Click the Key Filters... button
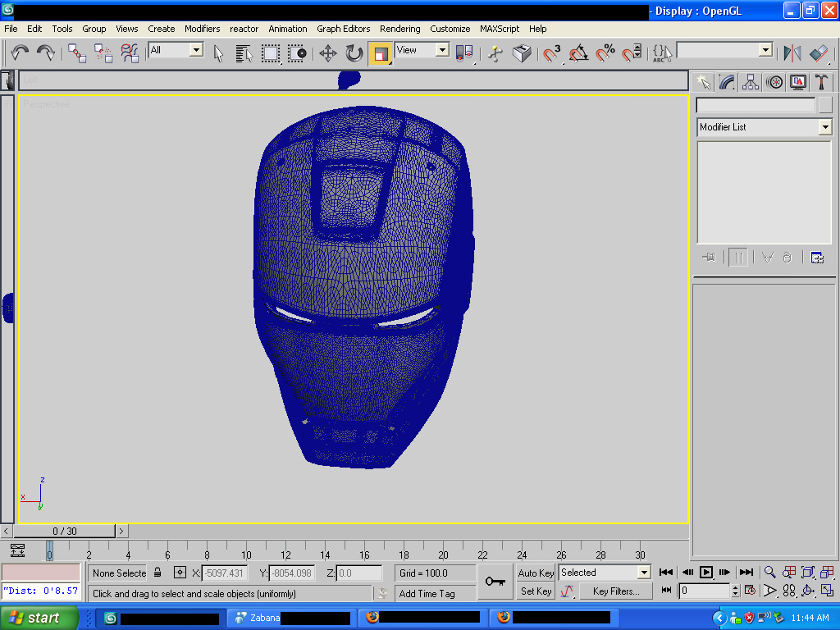 (615, 591)
